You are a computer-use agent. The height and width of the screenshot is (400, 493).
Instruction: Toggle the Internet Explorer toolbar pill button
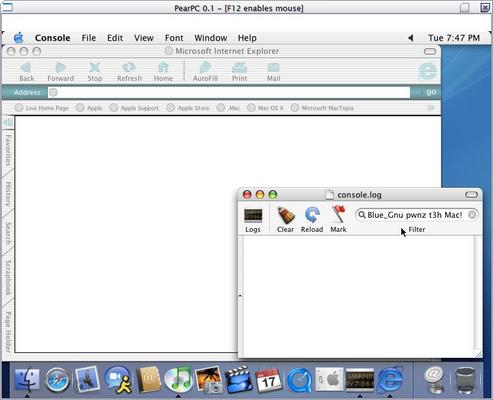point(430,51)
